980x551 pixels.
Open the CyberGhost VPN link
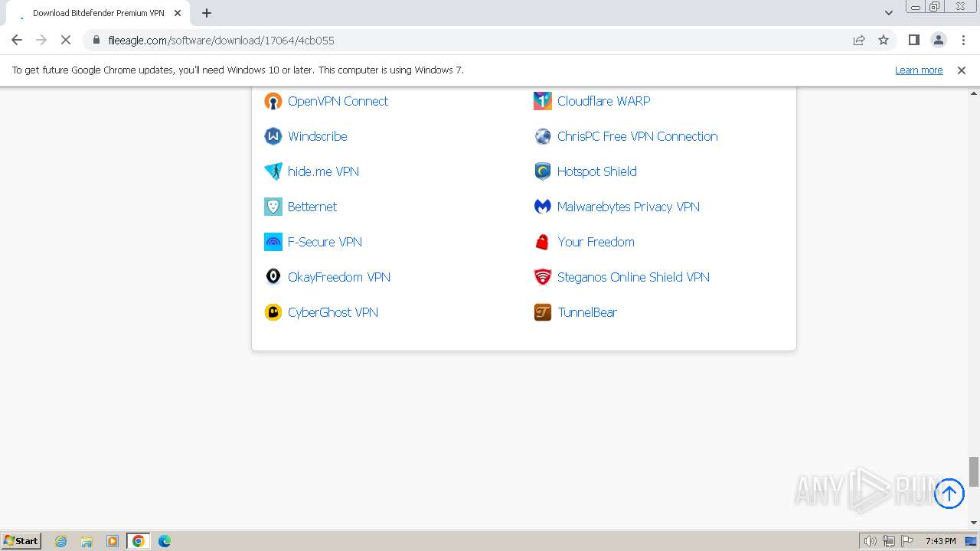point(333,312)
